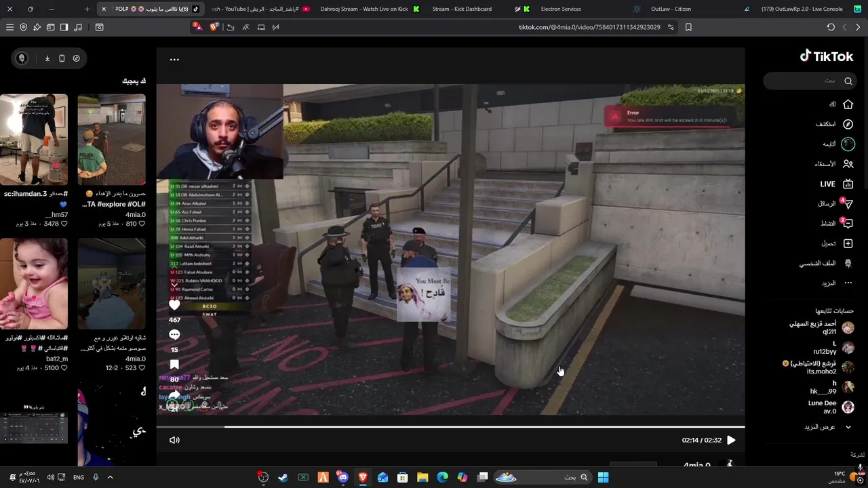Screen dimensions: 868x488
Task: Open File Explorer from the taskbar
Action: 422,477
